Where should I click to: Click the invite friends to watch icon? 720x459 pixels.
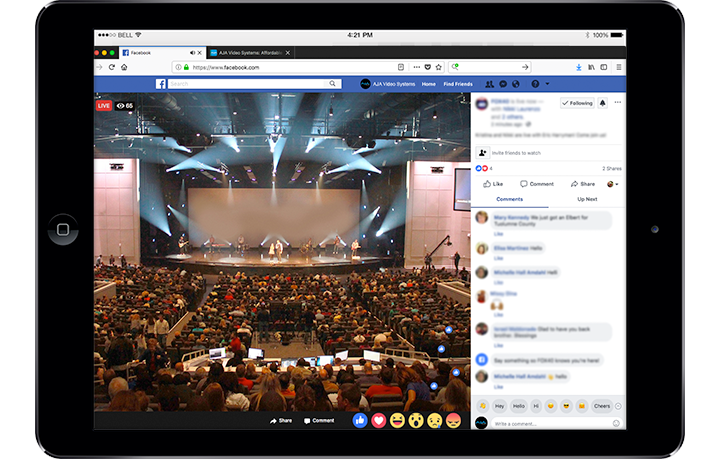point(482,152)
